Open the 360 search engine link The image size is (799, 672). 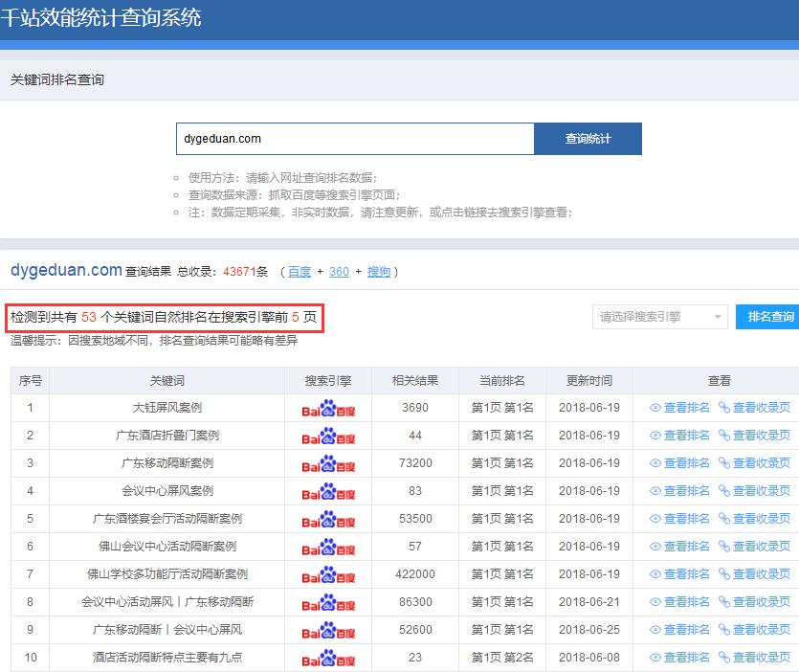(x=339, y=272)
